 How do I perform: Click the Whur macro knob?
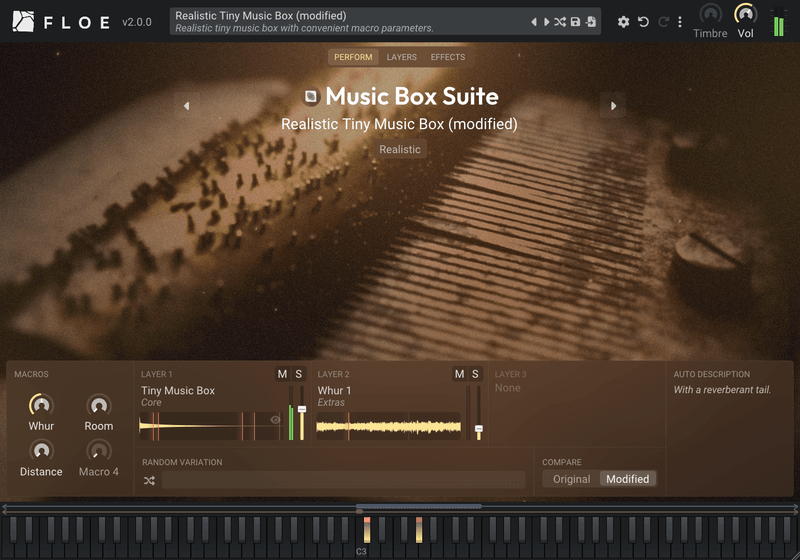tap(41, 405)
